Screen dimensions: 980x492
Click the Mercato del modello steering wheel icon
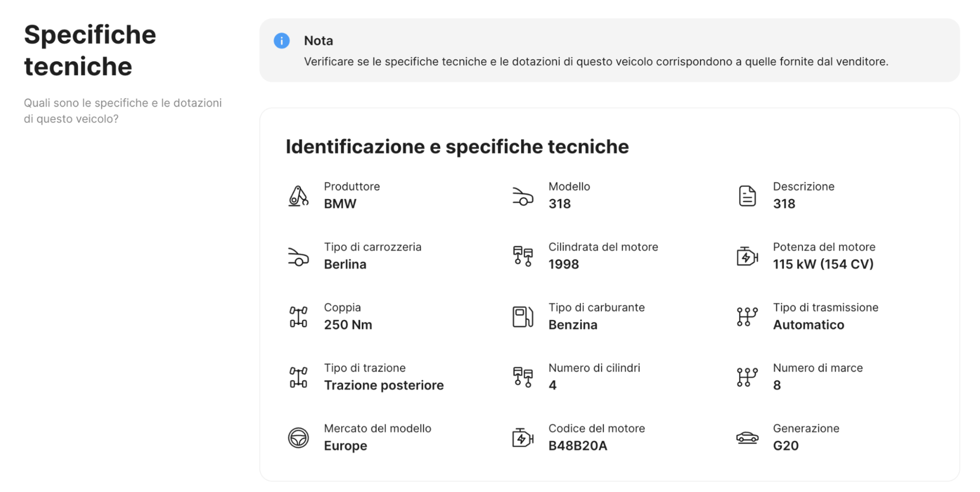[x=299, y=437]
